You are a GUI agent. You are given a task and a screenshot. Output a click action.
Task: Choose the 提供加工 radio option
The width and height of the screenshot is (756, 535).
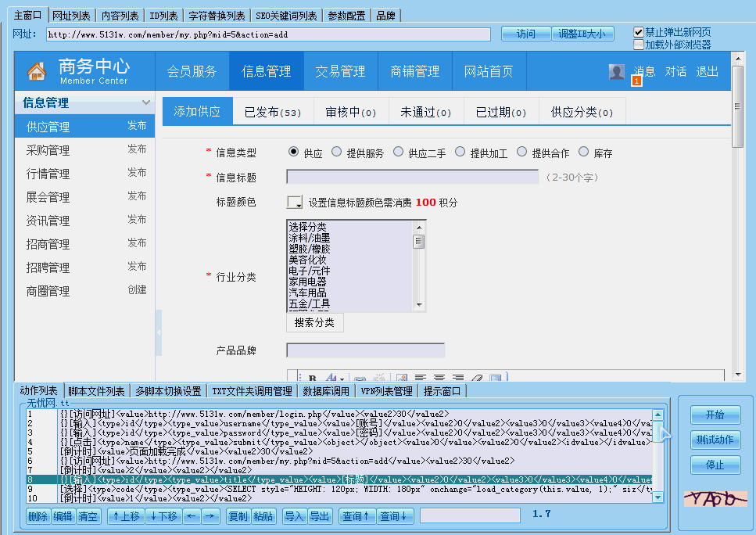(460, 153)
